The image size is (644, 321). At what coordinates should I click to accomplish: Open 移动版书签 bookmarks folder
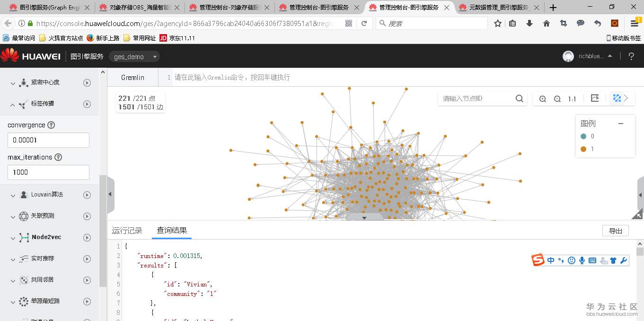pos(623,38)
